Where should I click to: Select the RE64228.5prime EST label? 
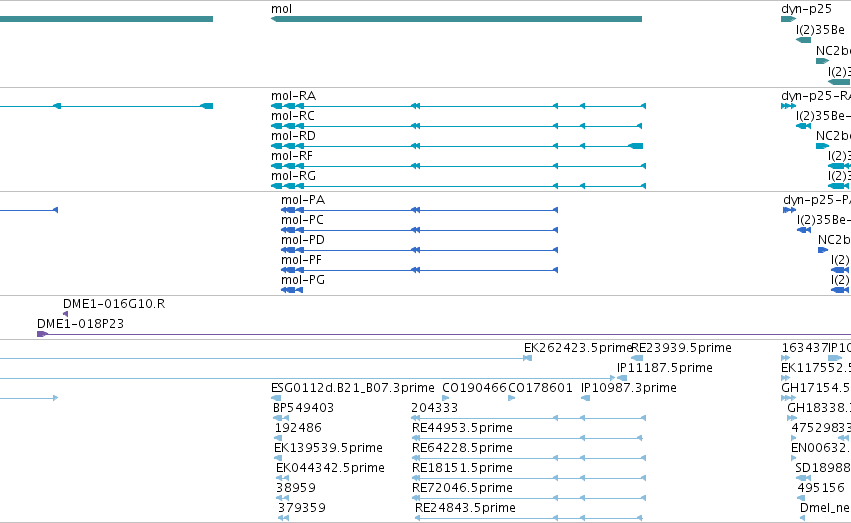(462, 448)
